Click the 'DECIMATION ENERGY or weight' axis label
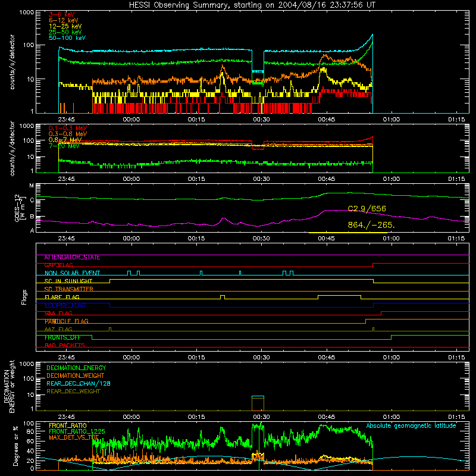476x476 pixels. pos(9,386)
